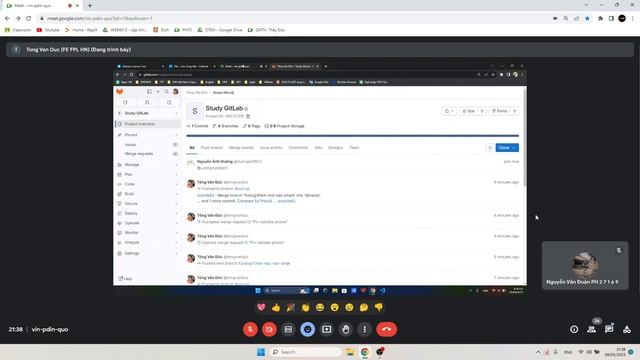Click the browser forward arrow
This screenshot has height=360, width=640.
(18, 18)
